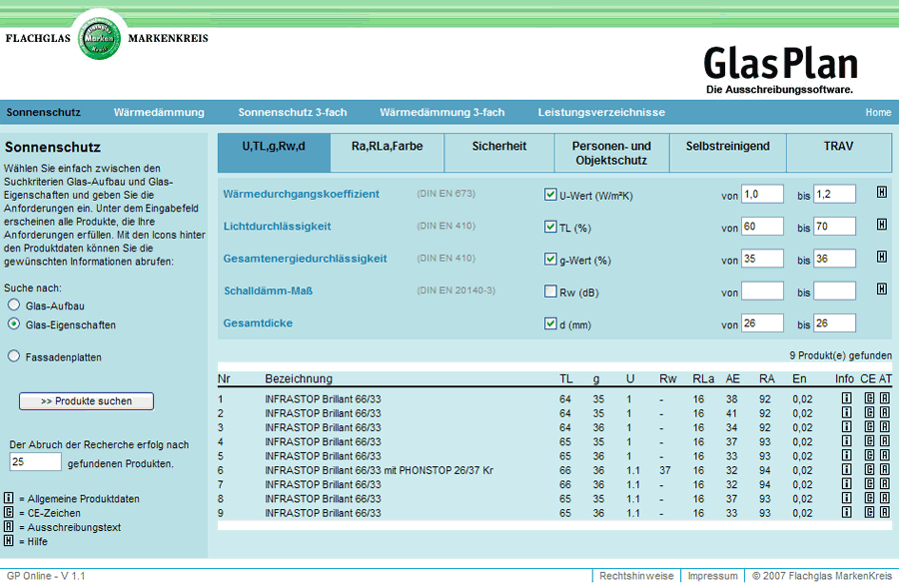The width and height of the screenshot is (899, 588).
Task: Uncheck the U-Wert (W/m²K) checkbox
Action: 550,195
